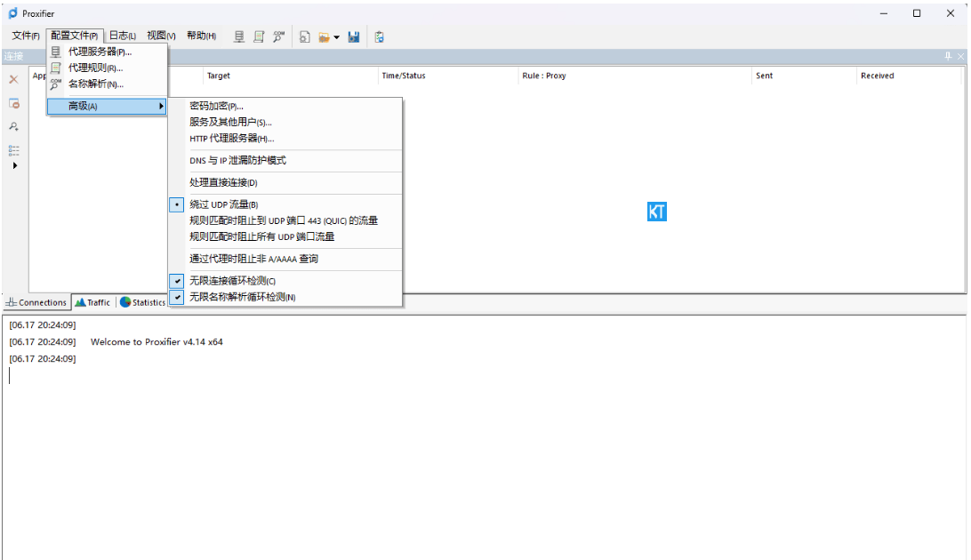
Task: Click the Proxifier app logo in title bar
Action: point(12,13)
